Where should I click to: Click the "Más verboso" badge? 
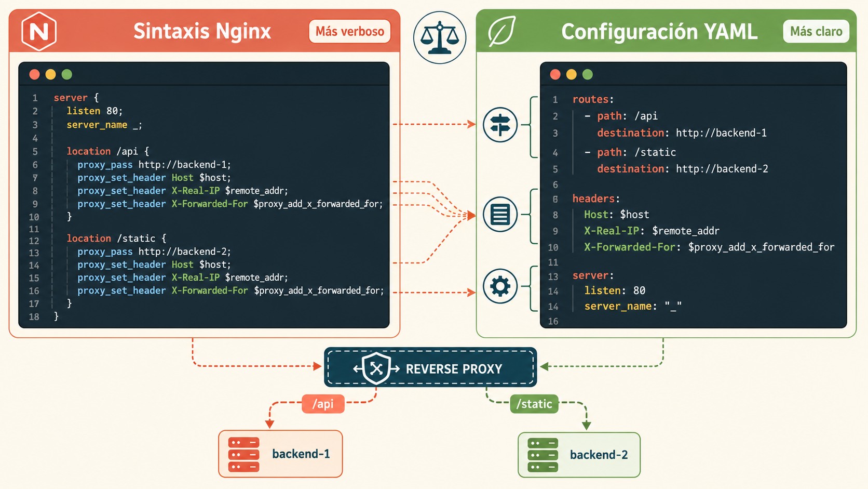point(350,31)
